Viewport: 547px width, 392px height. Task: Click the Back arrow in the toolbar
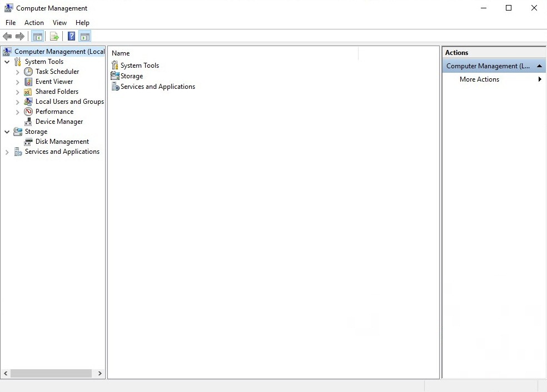pyautogui.click(x=7, y=37)
